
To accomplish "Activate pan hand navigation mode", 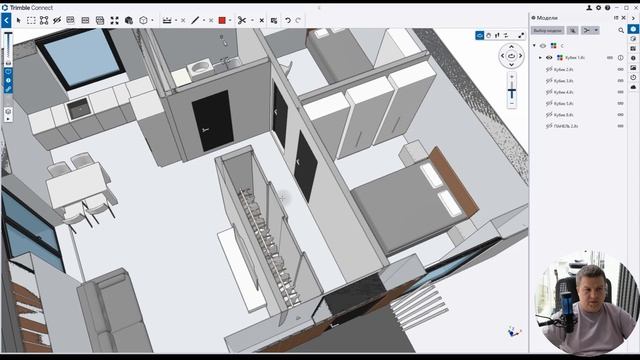I will (488, 36).
